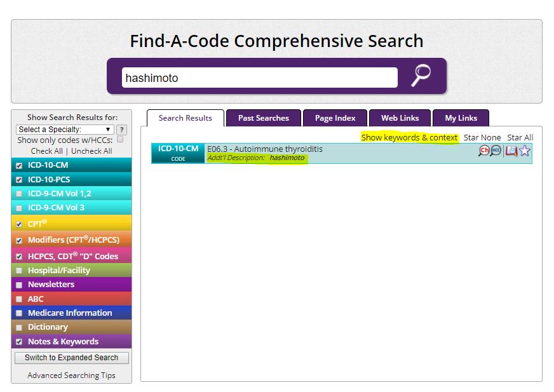This screenshot has width=554, height=392.
Task: Open the HCC magnifier icon for E06.3
Action: point(496,151)
